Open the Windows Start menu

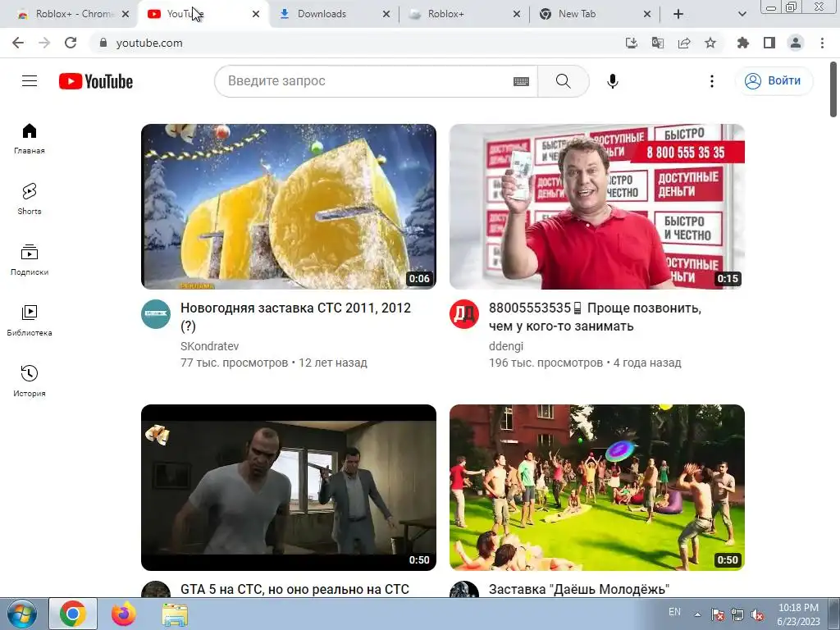(x=21, y=614)
